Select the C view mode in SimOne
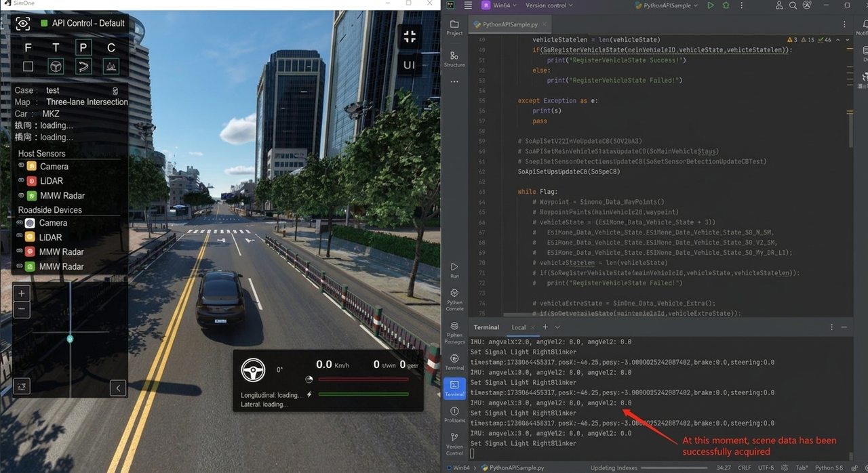Image resolution: width=868 pixels, height=473 pixels. point(111,48)
